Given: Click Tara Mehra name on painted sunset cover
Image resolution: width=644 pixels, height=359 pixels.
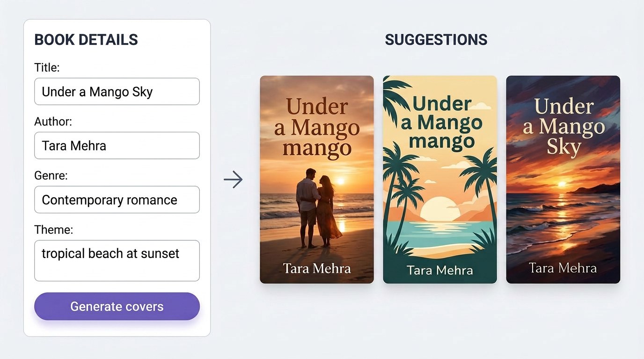Looking at the screenshot, I should click(563, 268).
